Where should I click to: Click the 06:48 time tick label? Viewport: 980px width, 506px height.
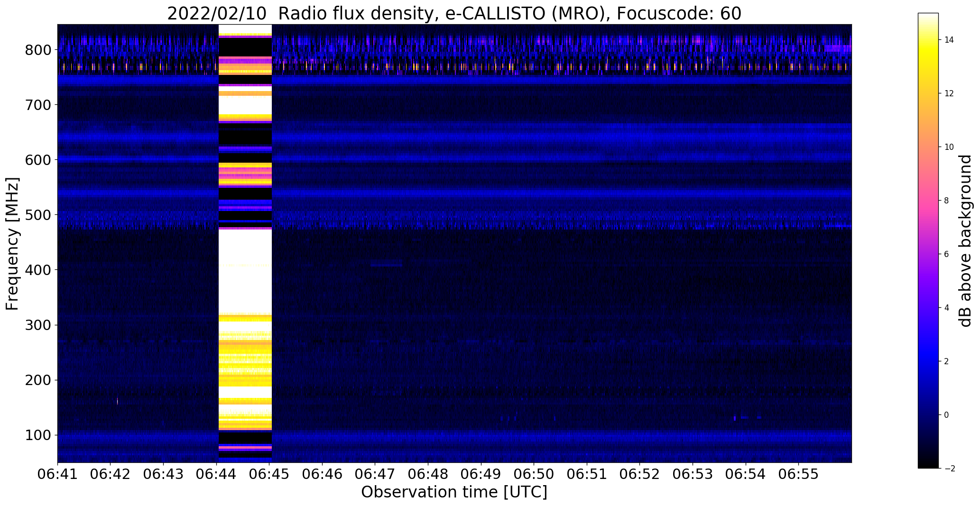click(428, 474)
